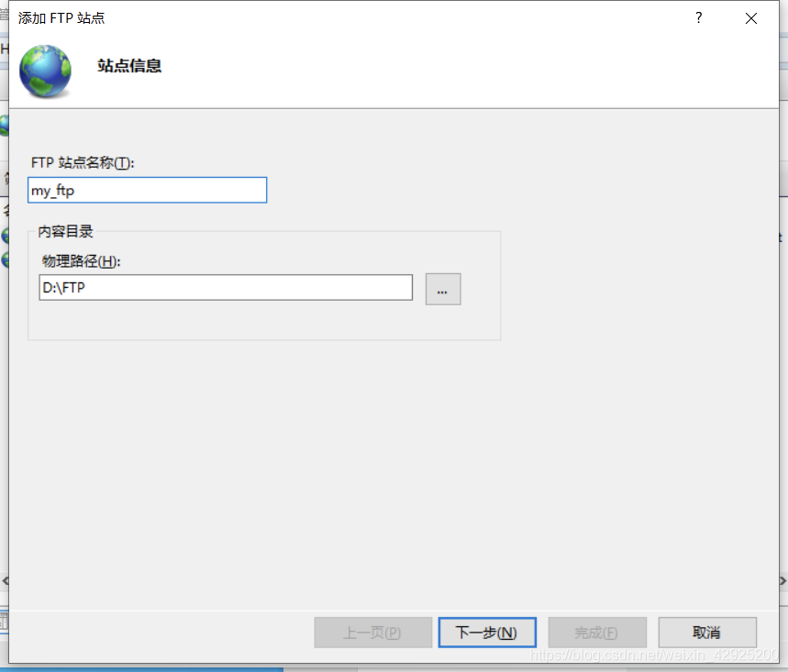
Task: Click the globe icon in the header
Action: [45, 71]
